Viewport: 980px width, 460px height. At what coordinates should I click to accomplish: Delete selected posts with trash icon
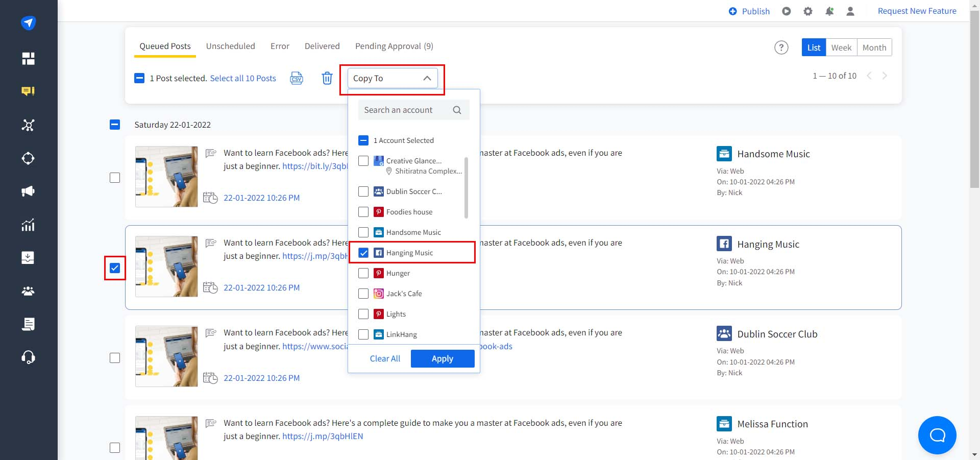(x=327, y=78)
